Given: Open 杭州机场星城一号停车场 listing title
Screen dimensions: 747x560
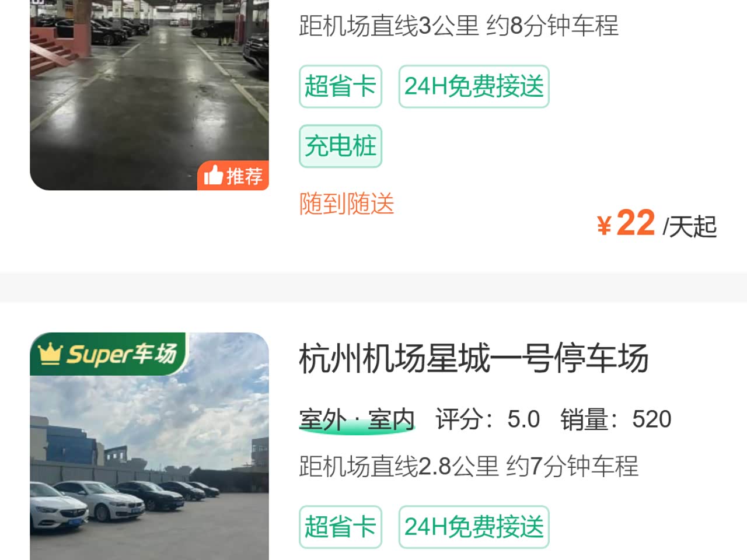Looking at the screenshot, I should (473, 358).
